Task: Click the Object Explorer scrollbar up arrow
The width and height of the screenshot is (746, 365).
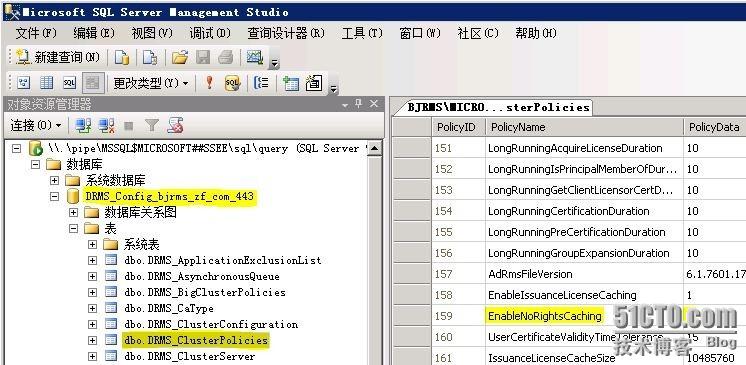Action: click(374, 149)
